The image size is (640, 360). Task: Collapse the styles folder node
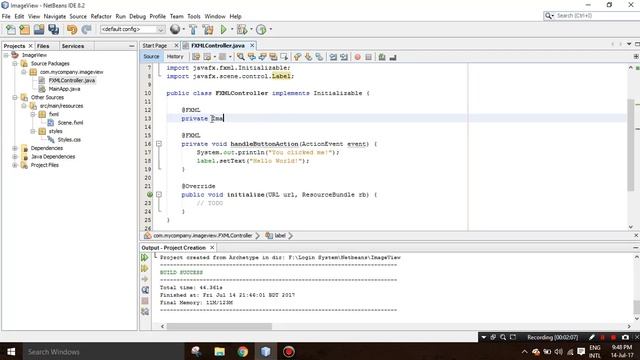pos(33,131)
